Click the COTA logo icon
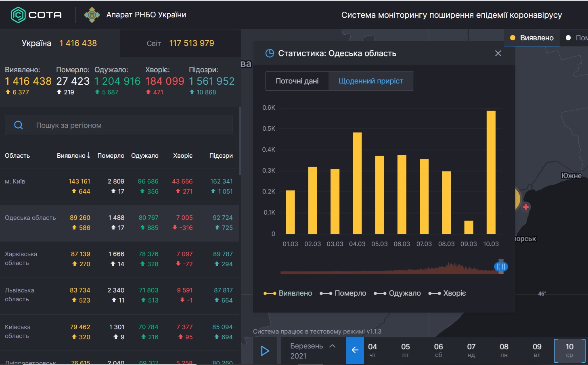 pos(18,15)
